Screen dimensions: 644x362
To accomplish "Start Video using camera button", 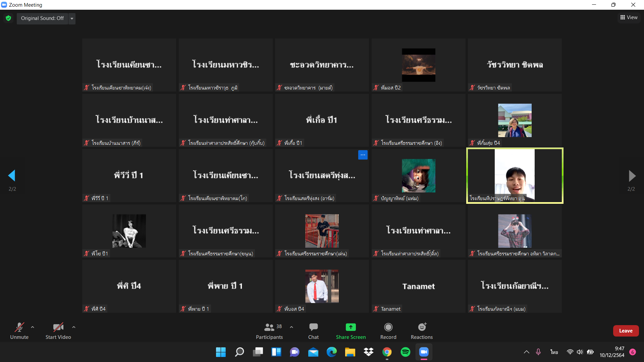I will pos(58,331).
